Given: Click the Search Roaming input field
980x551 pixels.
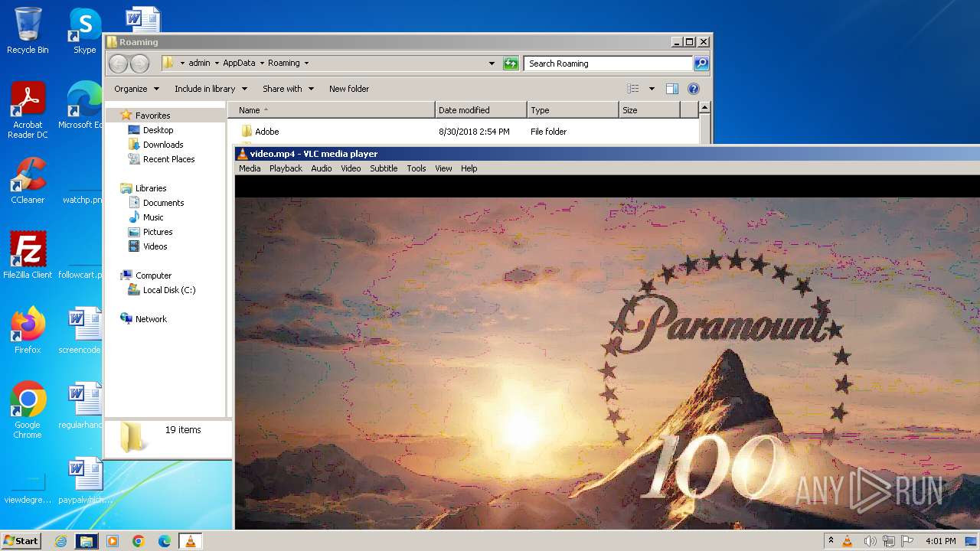Looking at the screenshot, I should tap(609, 64).
